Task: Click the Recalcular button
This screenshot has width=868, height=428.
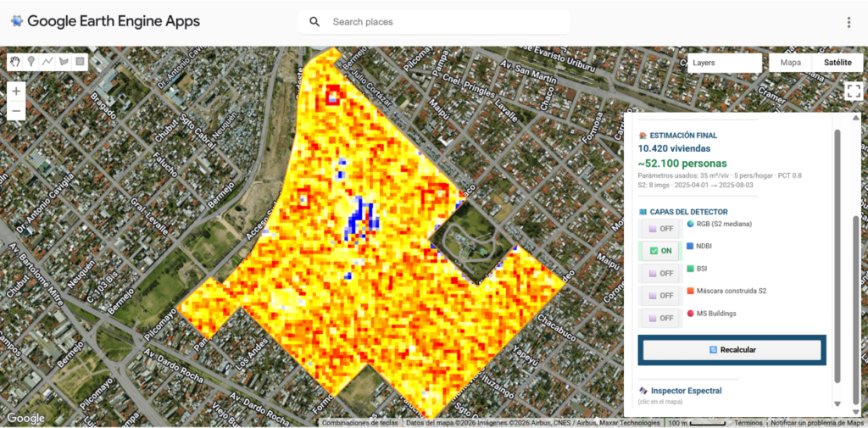Action: (732, 350)
